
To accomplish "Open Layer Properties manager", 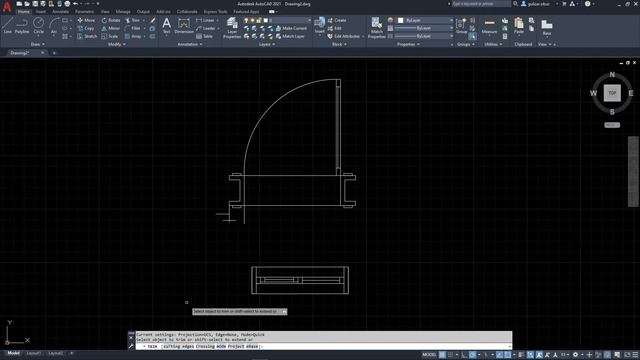I will click(232, 28).
